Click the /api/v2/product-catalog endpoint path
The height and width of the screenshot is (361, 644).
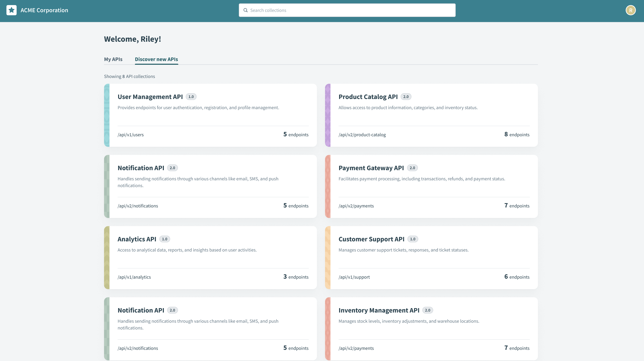[x=362, y=135]
